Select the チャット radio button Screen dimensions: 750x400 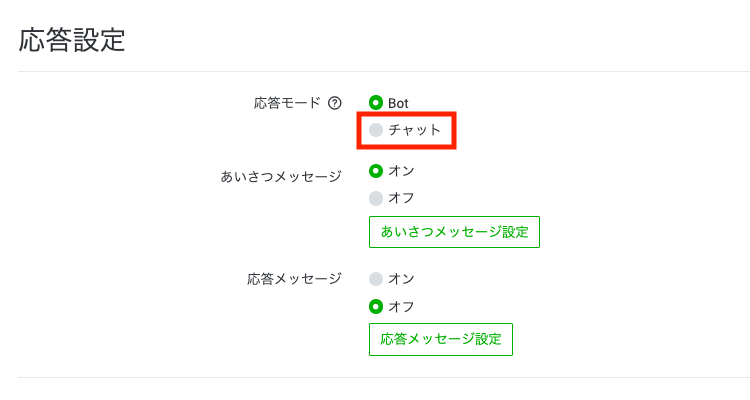click(x=376, y=130)
